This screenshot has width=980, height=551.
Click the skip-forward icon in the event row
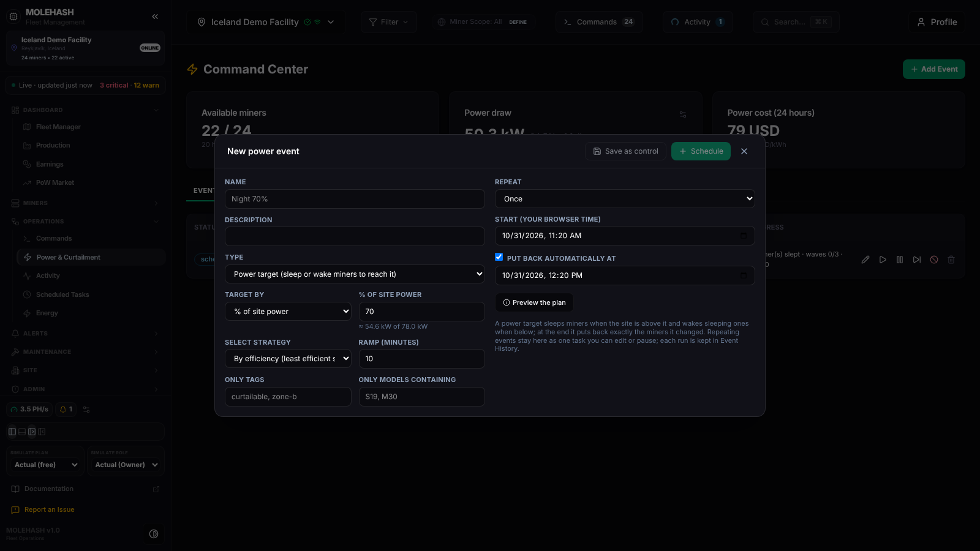click(x=917, y=260)
